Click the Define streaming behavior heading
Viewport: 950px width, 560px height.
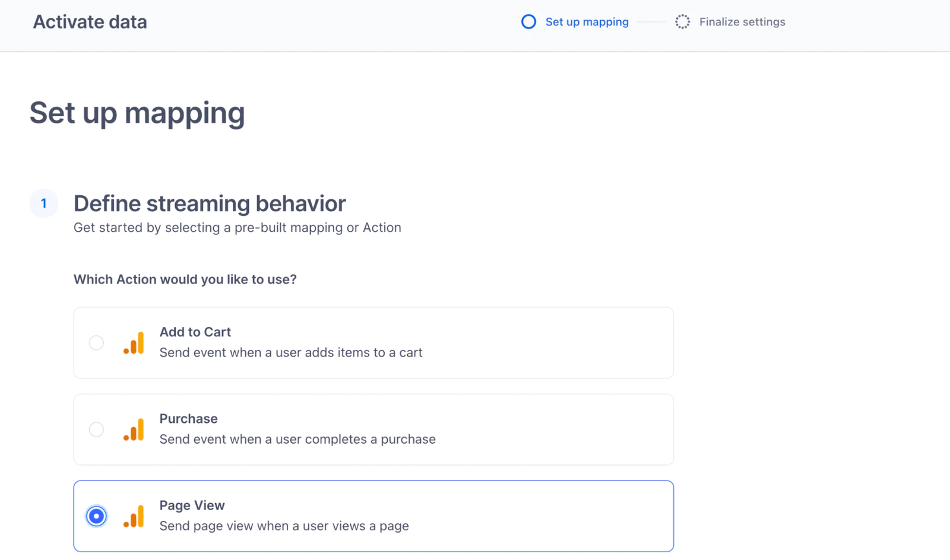click(209, 203)
